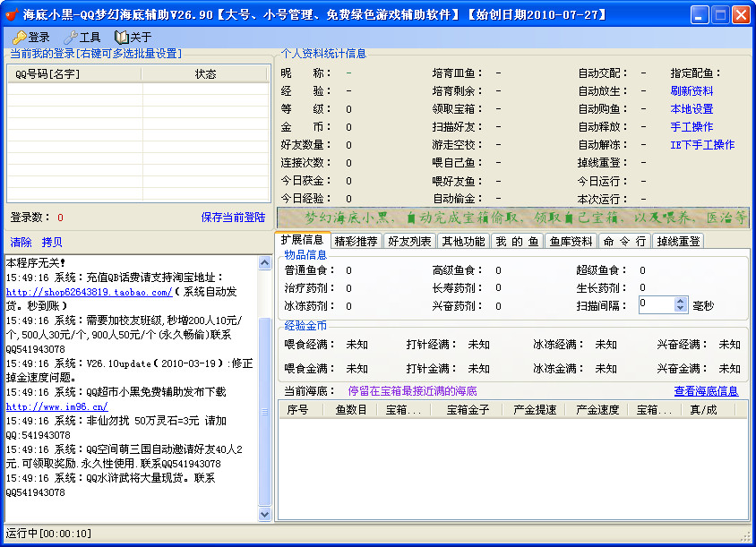This screenshot has width=756, height=547.
Task: Open the 好友列表 tab
Action: tap(409, 242)
